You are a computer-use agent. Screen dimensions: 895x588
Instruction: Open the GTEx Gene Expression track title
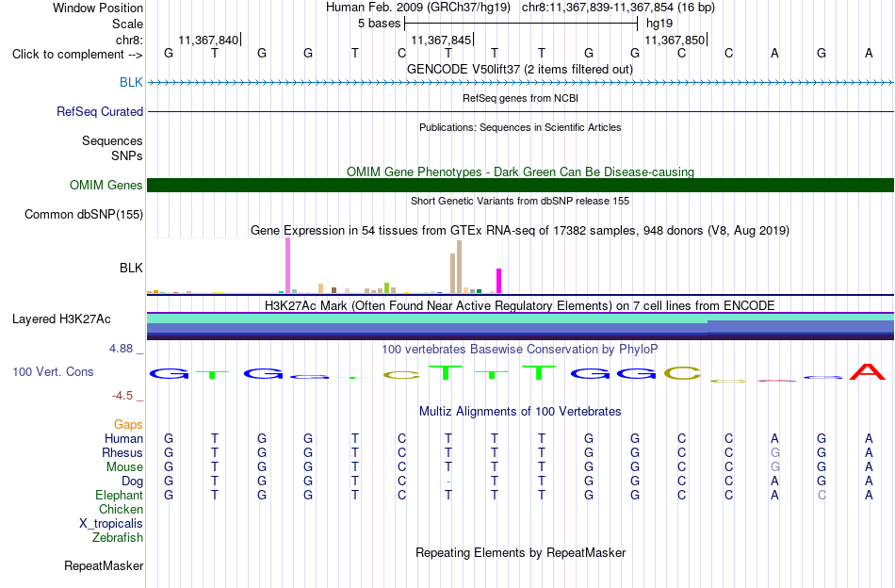point(520,231)
